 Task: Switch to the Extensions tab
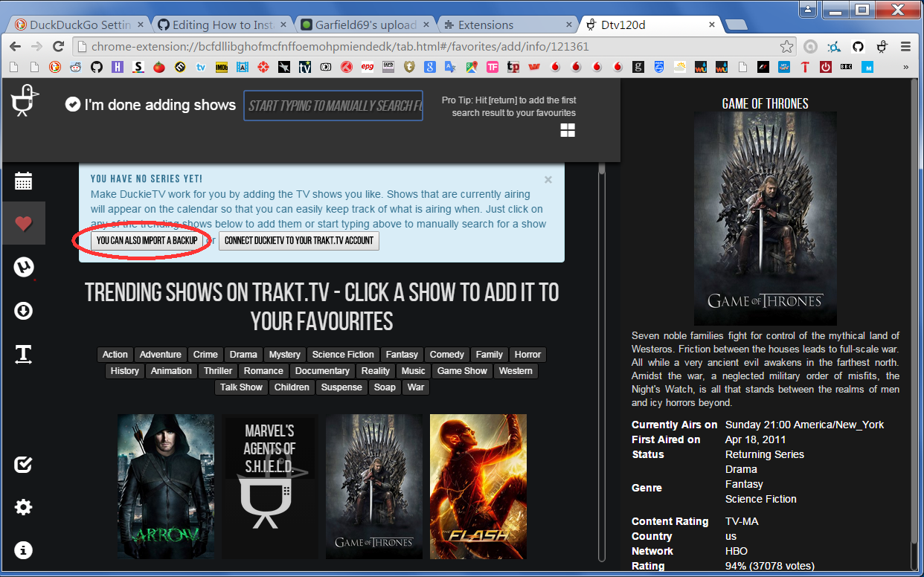click(507, 25)
